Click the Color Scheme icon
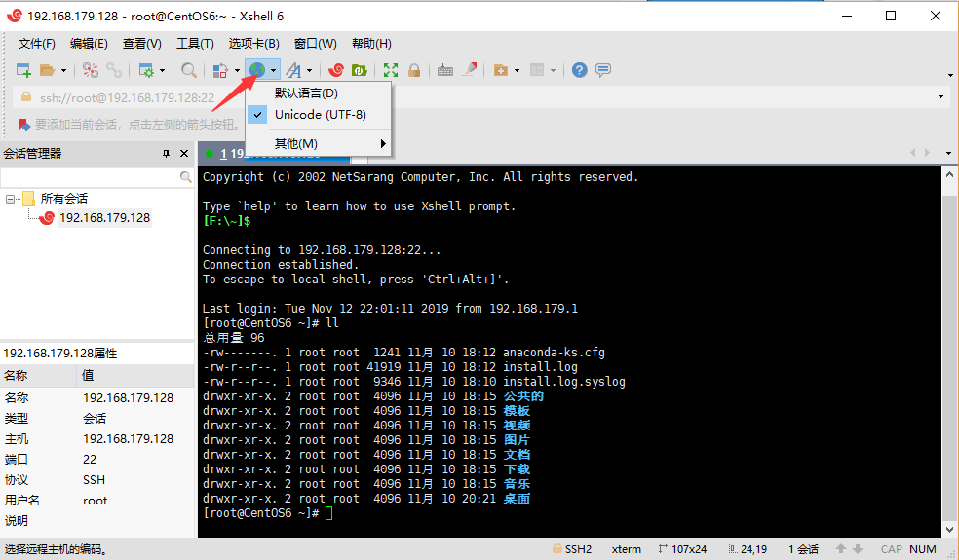The height and width of the screenshot is (560, 959). click(x=220, y=70)
